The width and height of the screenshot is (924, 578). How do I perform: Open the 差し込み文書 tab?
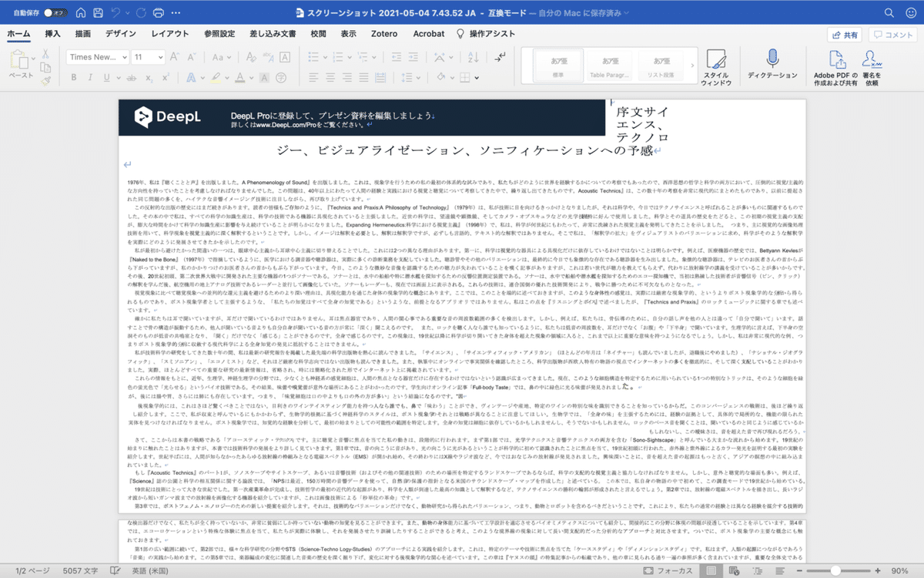273,34
